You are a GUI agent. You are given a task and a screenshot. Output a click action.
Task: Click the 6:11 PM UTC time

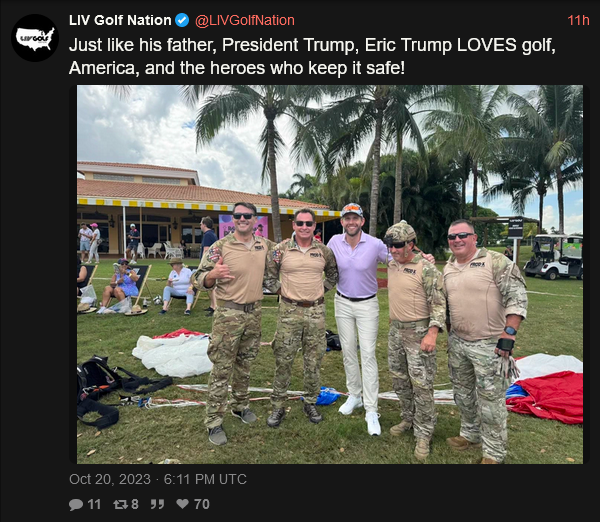(x=205, y=479)
